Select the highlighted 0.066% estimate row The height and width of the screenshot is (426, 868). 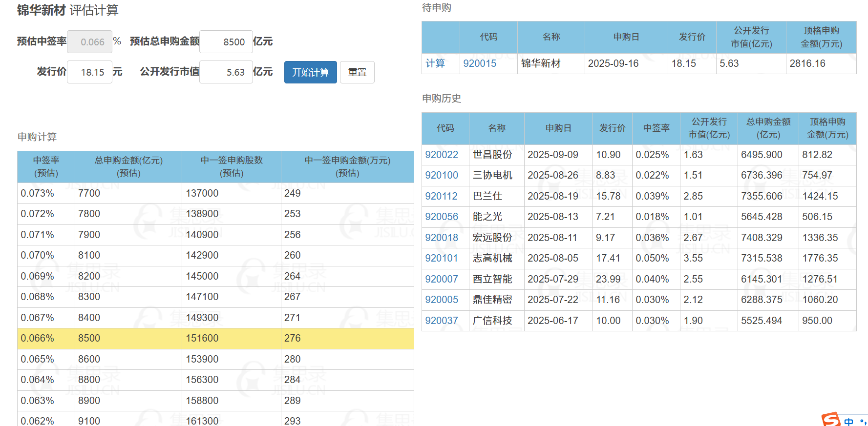click(x=215, y=338)
